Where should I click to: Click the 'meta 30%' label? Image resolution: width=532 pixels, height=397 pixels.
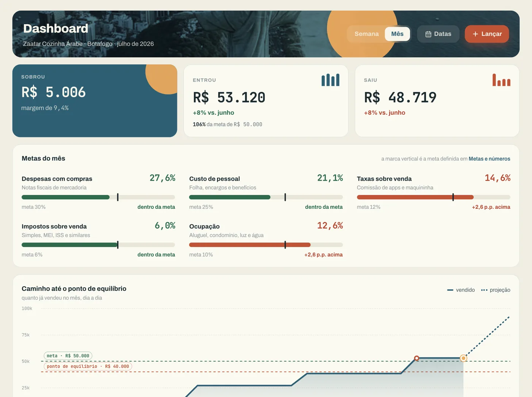33,207
